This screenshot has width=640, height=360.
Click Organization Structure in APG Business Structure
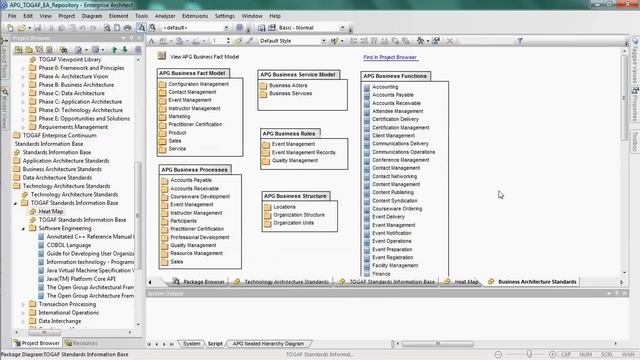pyautogui.click(x=299, y=215)
